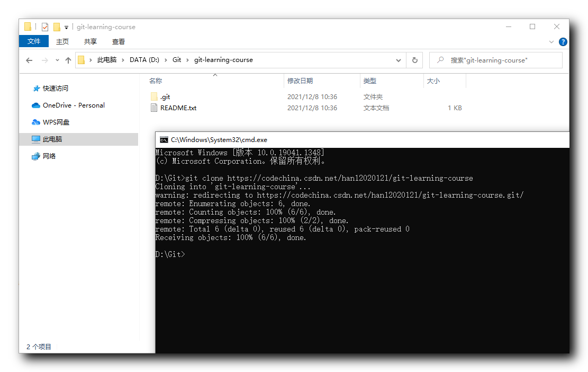
Task: Refresh the folder view
Action: click(x=415, y=60)
